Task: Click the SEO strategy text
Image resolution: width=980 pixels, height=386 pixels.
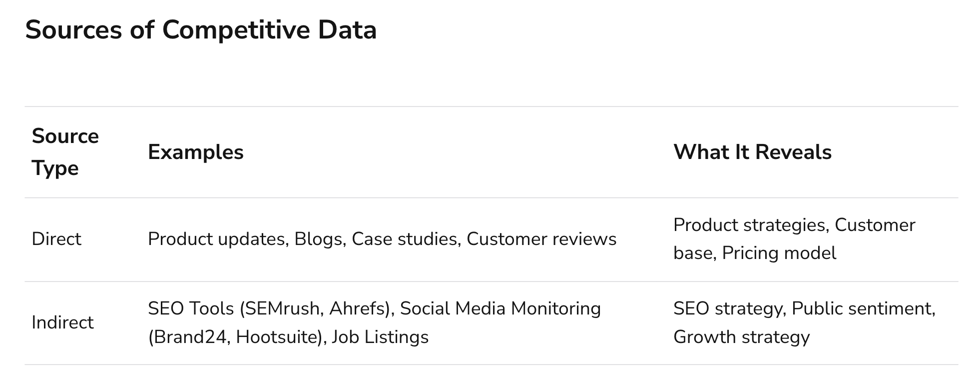Action: point(728,308)
